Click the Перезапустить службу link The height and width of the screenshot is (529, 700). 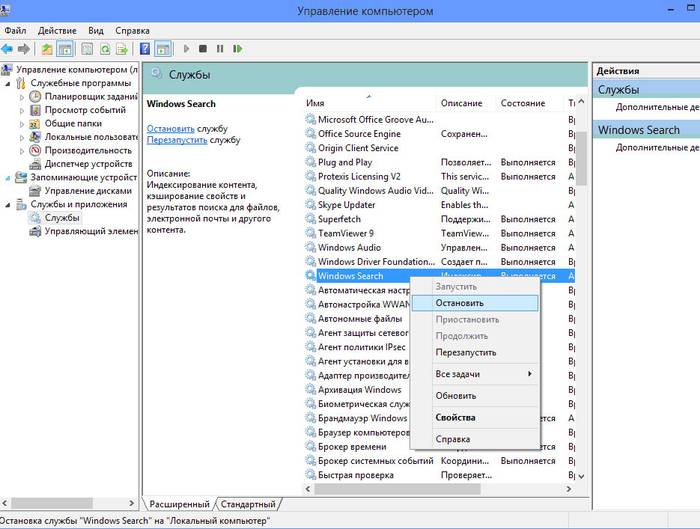point(178,140)
